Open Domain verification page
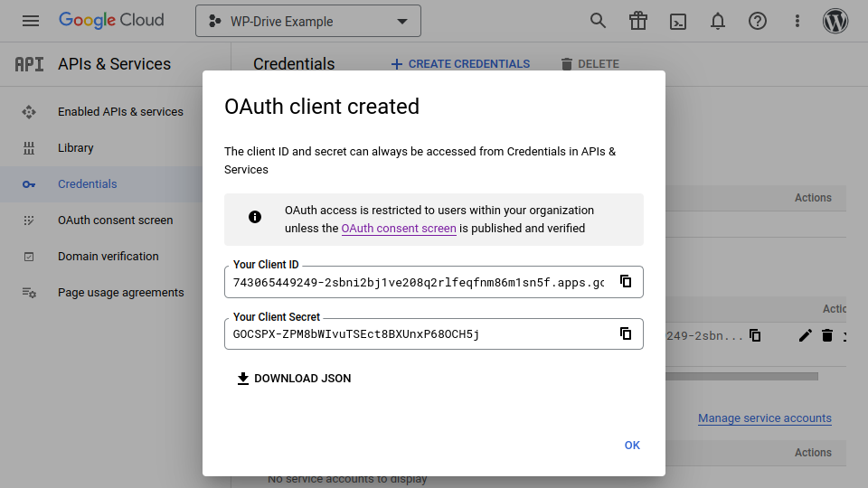 click(108, 257)
